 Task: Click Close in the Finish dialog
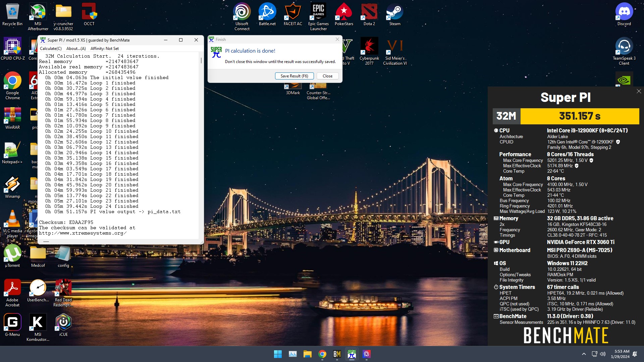327,76
